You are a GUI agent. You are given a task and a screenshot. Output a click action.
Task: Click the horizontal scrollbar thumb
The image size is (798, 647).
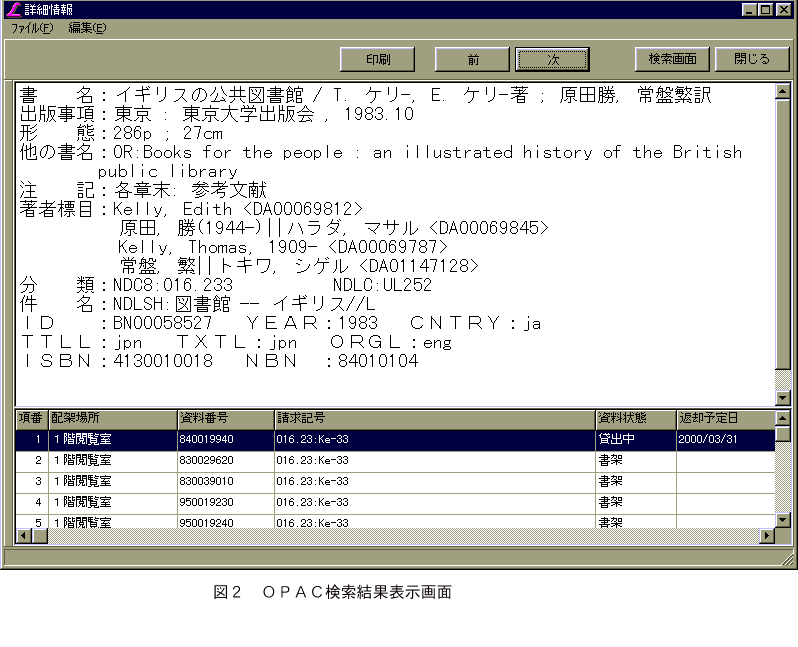click(x=40, y=536)
